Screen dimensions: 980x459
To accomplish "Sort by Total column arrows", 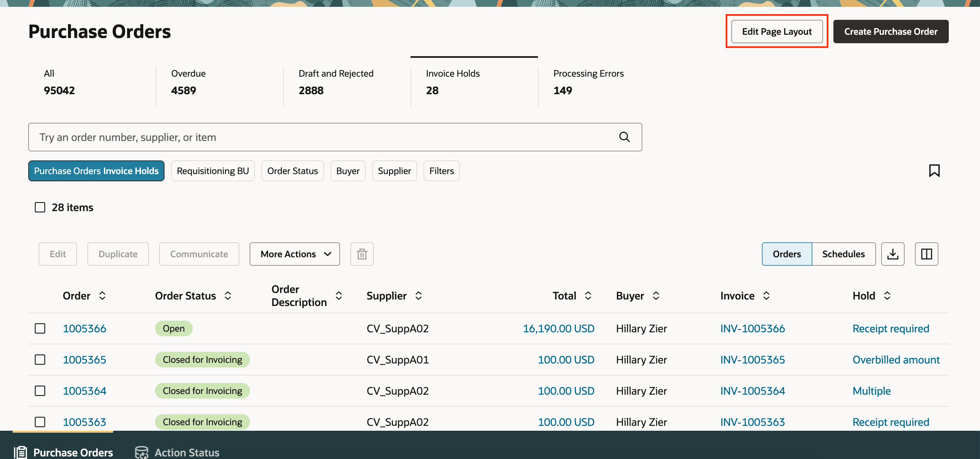I will pyautogui.click(x=588, y=296).
